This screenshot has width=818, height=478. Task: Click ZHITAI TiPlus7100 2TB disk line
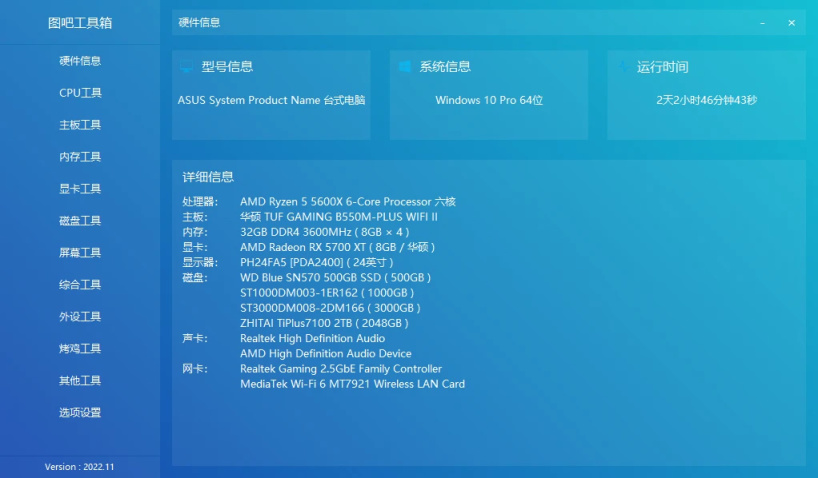324,323
